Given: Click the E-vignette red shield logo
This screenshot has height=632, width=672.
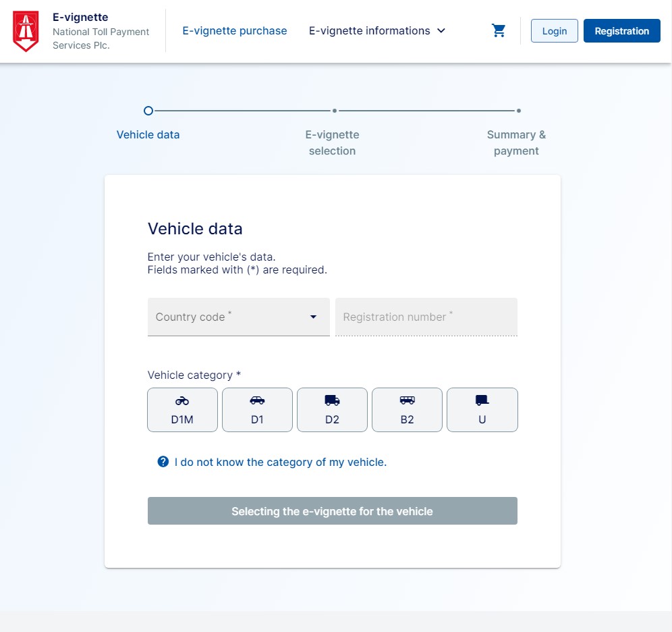Looking at the screenshot, I should [26, 31].
